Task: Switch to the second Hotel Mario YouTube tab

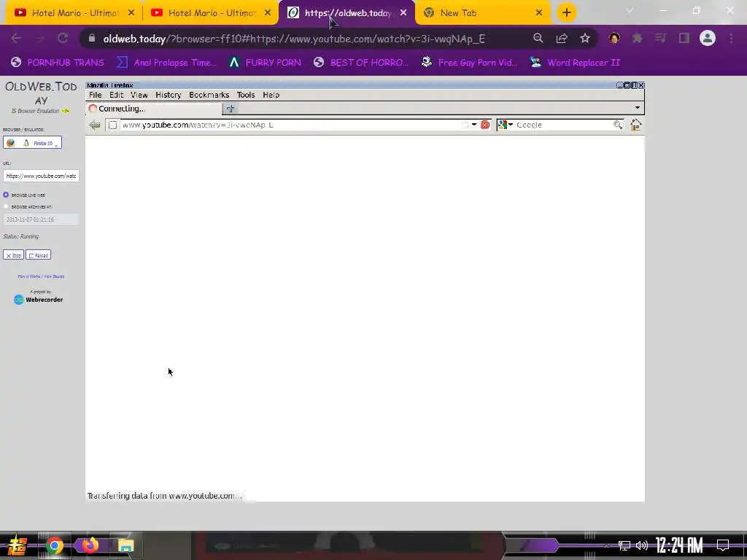Action: point(211,13)
